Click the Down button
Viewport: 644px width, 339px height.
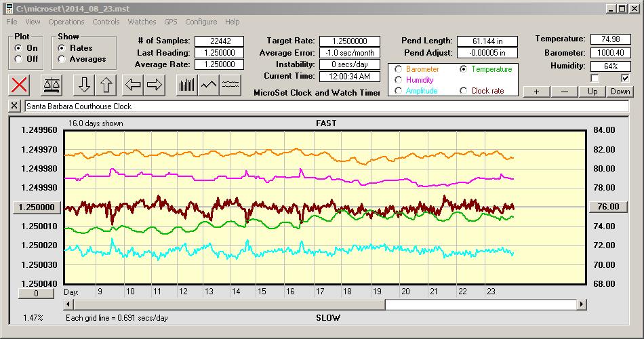coord(620,92)
